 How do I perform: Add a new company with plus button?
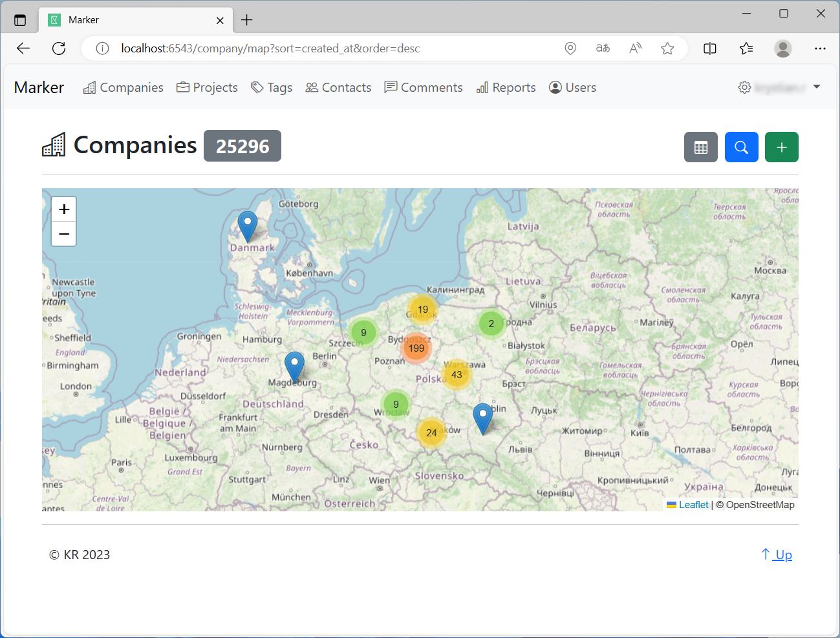click(782, 147)
